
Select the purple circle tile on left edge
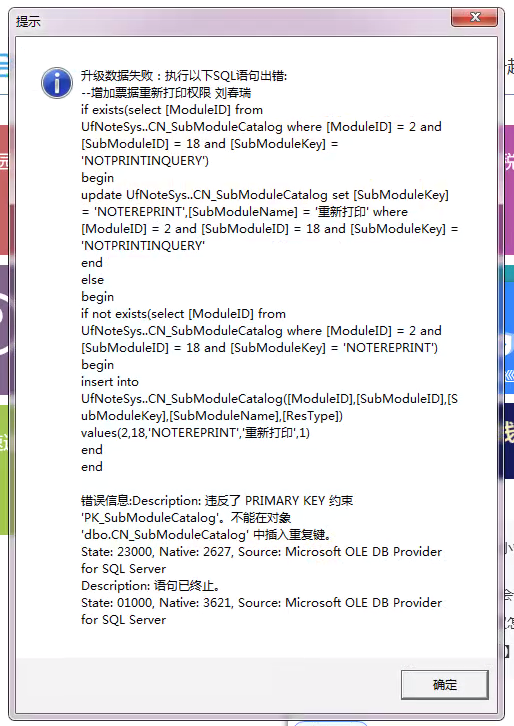pos(4,330)
